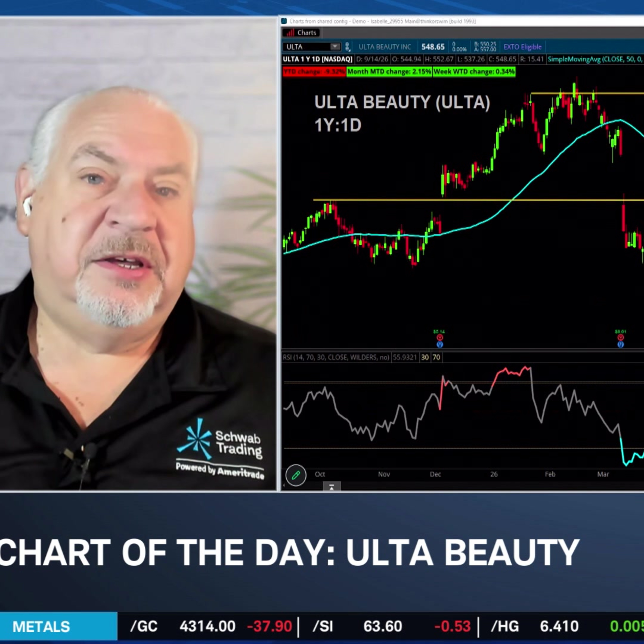Click the thinkorswim window title bar text
644x644 pixels.
(x=383, y=21)
